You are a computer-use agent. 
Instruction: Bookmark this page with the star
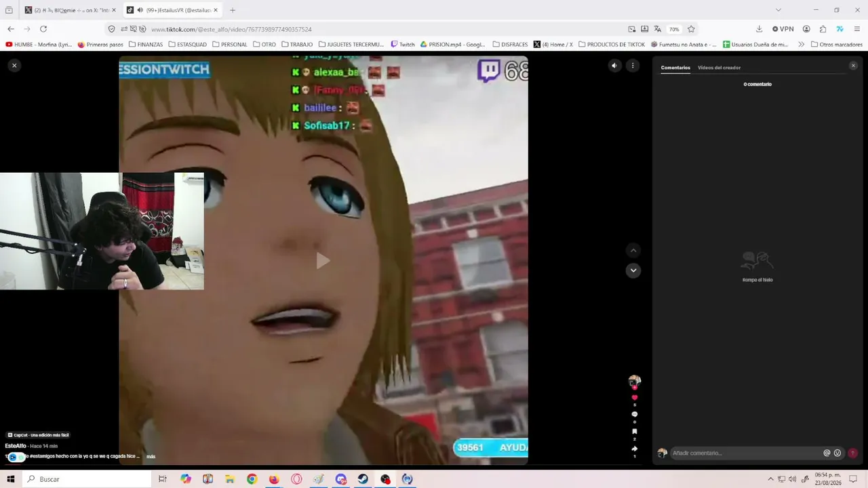click(691, 29)
